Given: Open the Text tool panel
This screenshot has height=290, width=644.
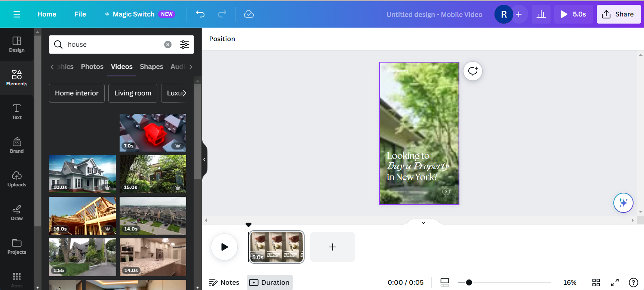Looking at the screenshot, I should pyautogui.click(x=17, y=112).
